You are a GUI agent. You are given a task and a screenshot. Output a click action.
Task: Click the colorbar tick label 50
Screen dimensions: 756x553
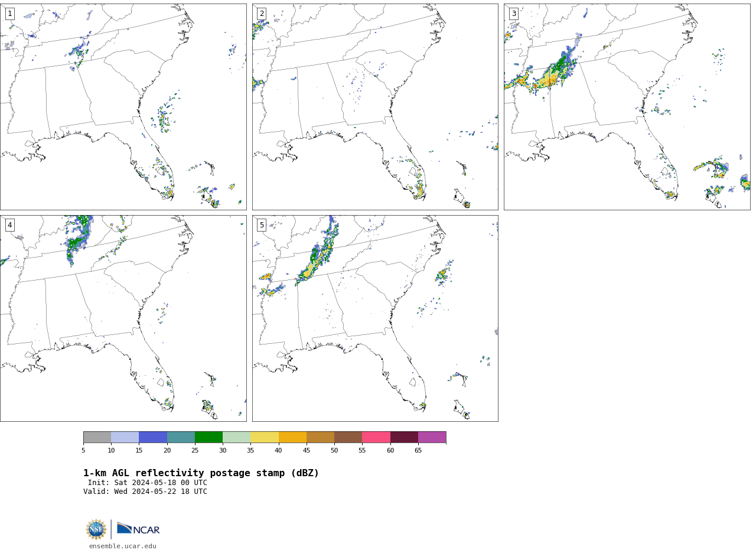tap(334, 451)
